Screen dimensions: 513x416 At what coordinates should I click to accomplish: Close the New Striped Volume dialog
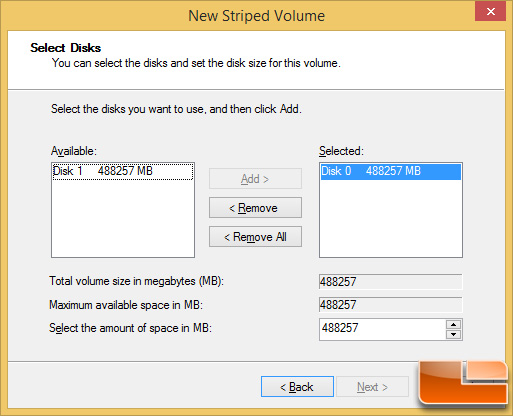pyautogui.click(x=490, y=12)
